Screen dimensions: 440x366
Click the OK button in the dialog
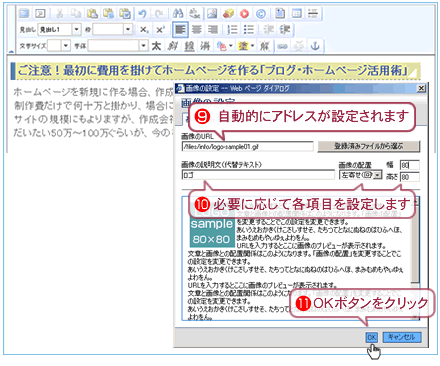click(371, 337)
